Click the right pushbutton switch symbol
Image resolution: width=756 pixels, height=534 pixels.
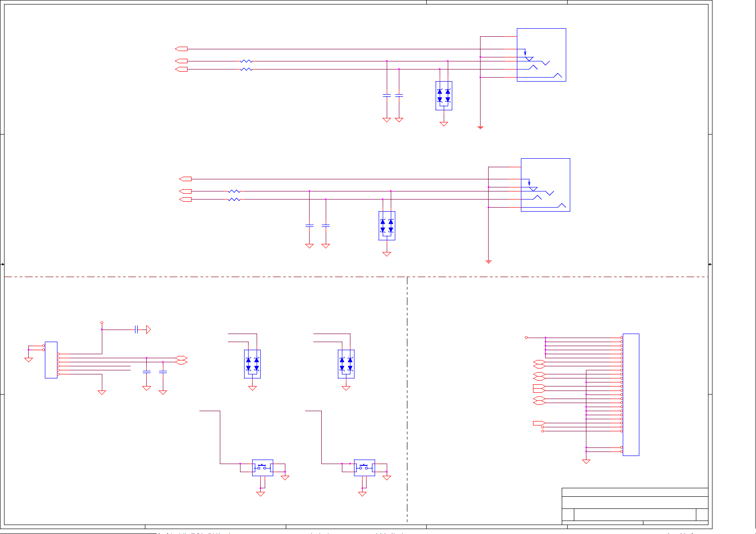pyautogui.click(x=364, y=468)
